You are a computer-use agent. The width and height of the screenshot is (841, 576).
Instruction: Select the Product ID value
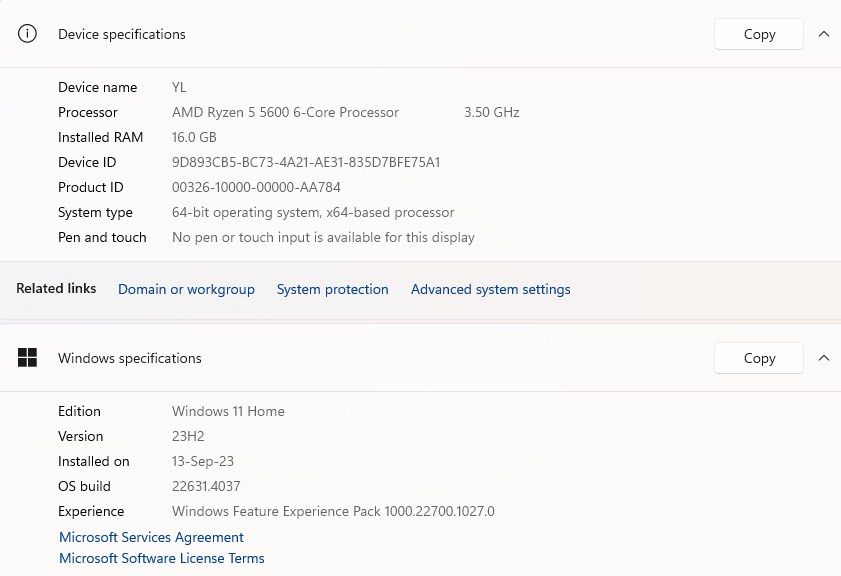coord(257,187)
